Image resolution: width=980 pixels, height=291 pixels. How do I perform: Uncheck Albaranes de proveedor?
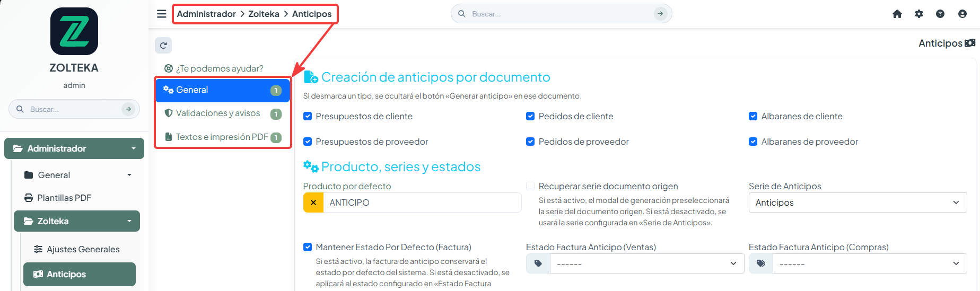[753, 142]
